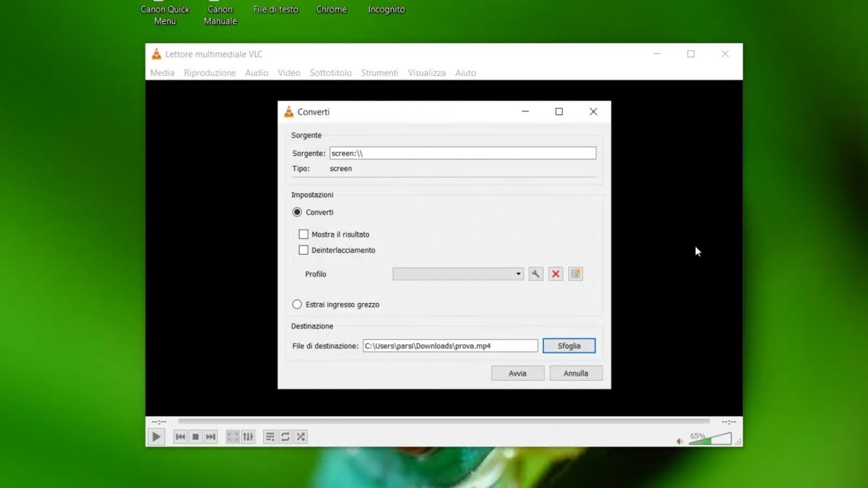
Task: Delete selected profile with red X icon
Action: pos(556,274)
